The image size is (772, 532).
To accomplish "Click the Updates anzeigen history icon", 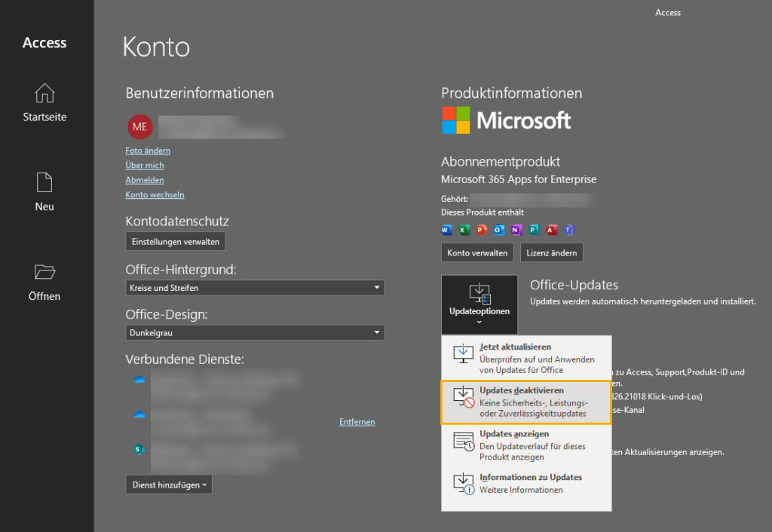I will coord(464,441).
